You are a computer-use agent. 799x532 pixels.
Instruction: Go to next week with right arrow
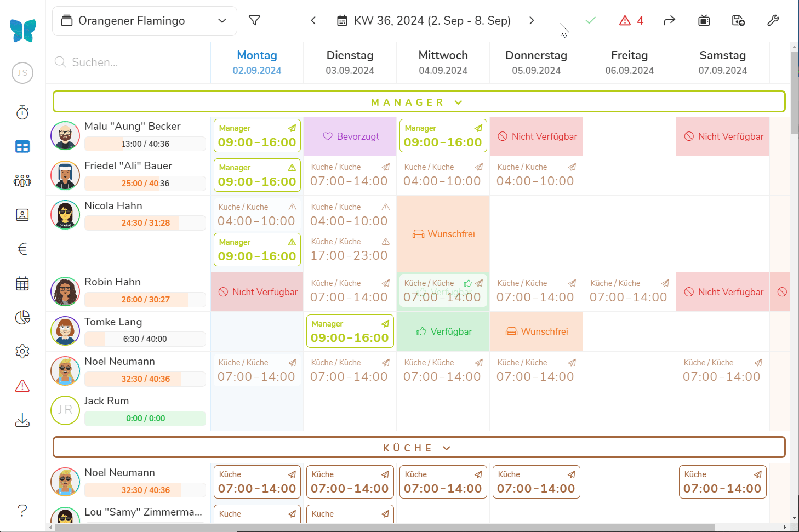point(532,21)
